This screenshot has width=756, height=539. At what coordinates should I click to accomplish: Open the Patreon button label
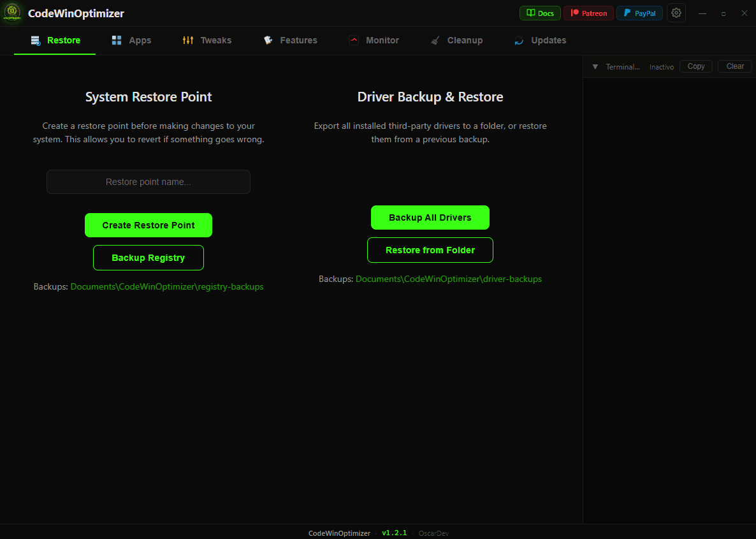tap(594, 13)
